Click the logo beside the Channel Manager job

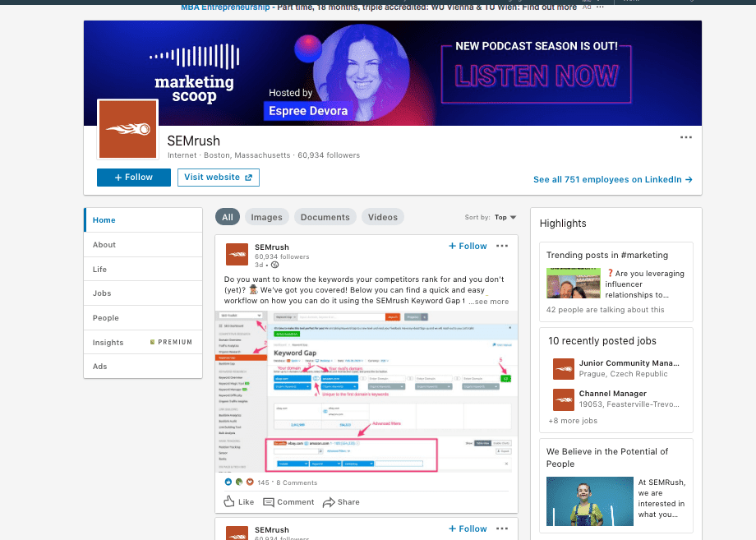pyautogui.click(x=563, y=399)
